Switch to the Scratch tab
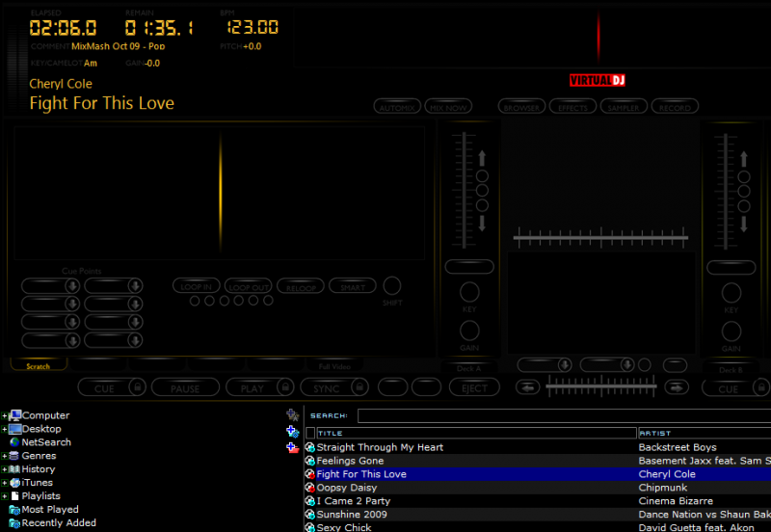771x532 pixels. [39, 365]
